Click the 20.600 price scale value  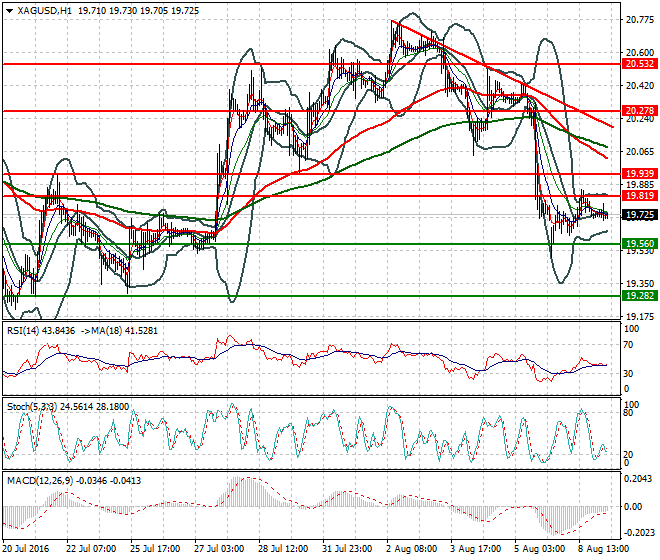click(640, 53)
